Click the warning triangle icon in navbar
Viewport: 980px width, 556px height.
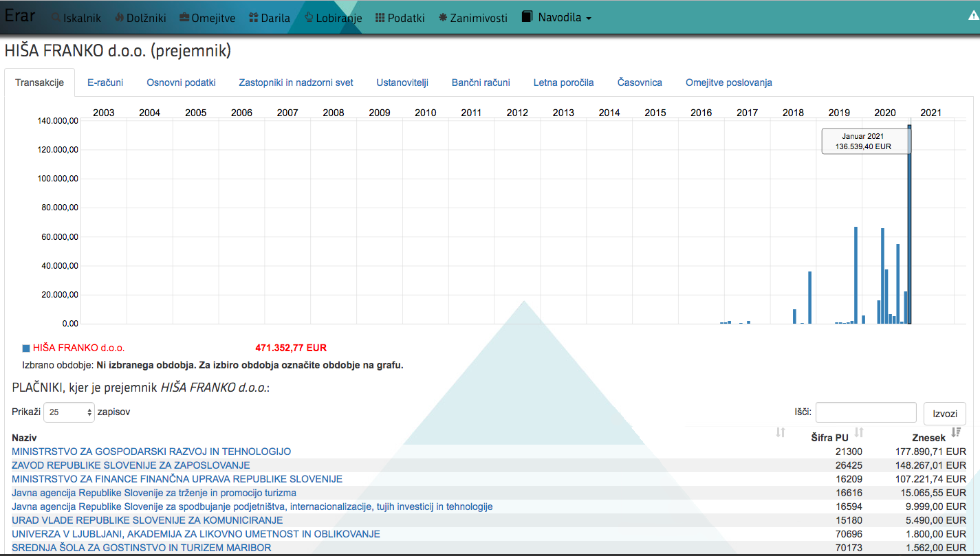click(972, 15)
